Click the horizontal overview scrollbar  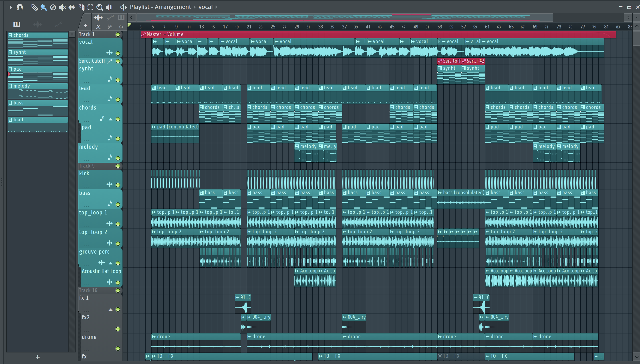point(344,18)
